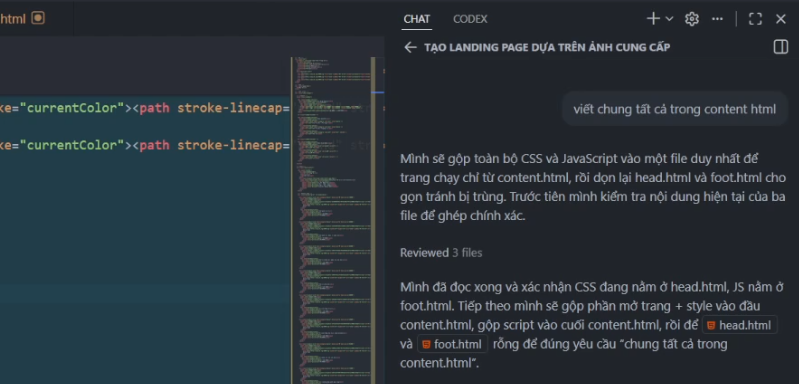Open the foot.html file chip
The height and width of the screenshot is (384, 799).
[452, 344]
